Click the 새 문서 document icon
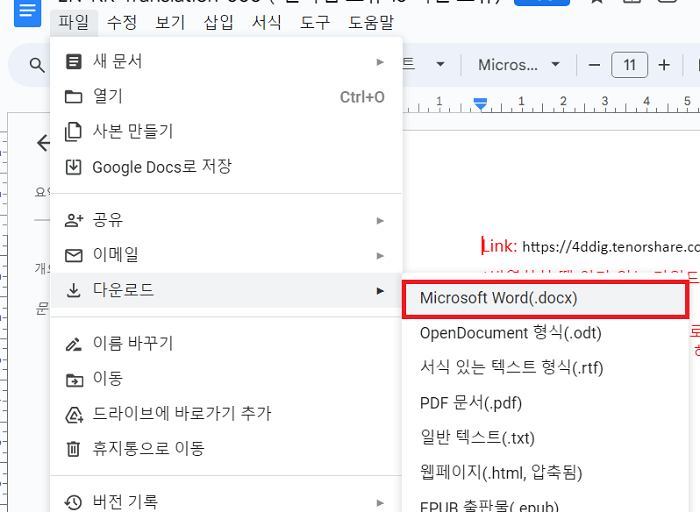 point(74,62)
